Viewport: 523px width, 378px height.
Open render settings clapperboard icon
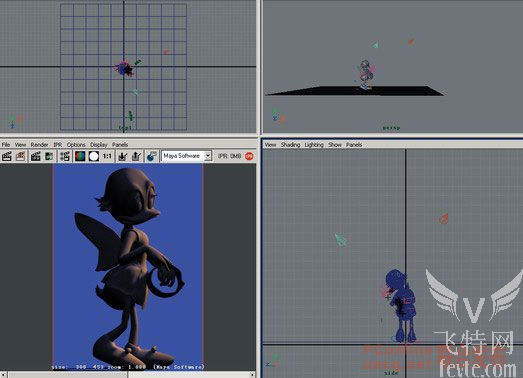[x=65, y=156]
